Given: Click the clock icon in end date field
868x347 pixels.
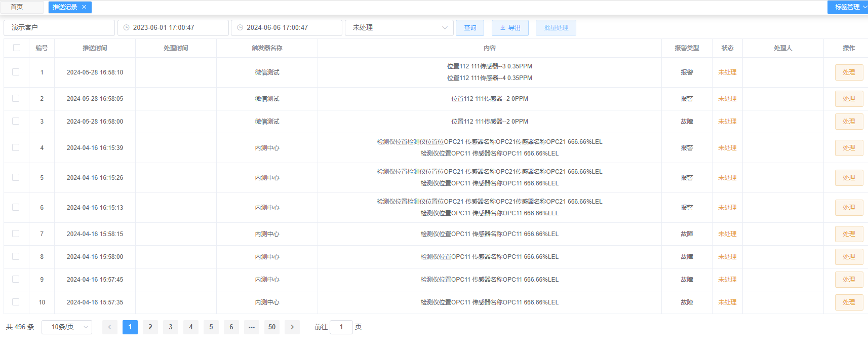Looking at the screenshot, I should pyautogui.click(x=240, y=28).
